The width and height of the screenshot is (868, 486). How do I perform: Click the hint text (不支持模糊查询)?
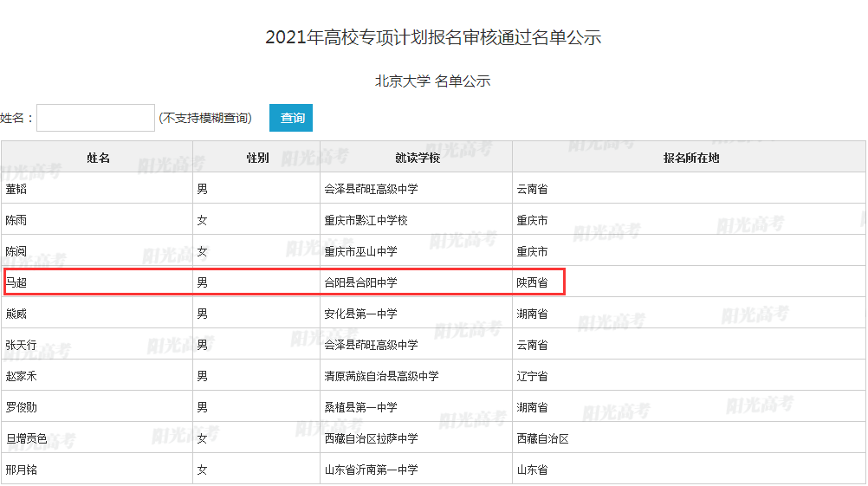(x=205, y=118)
